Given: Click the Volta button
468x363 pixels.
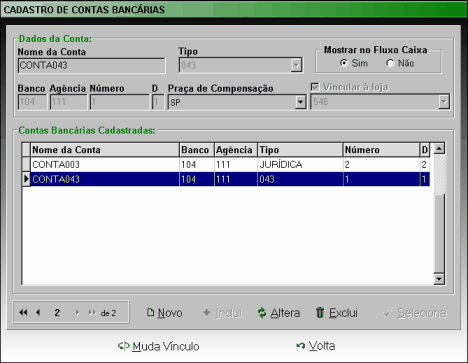Looking at the screenshot, I should pos(316,346).
